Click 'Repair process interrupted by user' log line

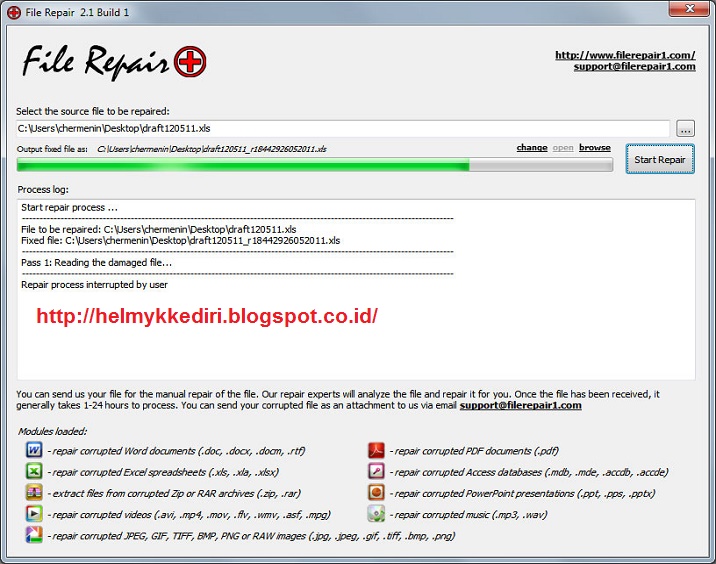[94, 285]
